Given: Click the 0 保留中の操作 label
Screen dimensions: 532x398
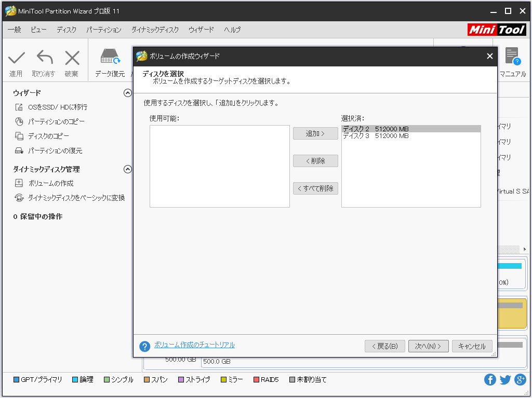Looking at the screenshot, I should point(37,216).
